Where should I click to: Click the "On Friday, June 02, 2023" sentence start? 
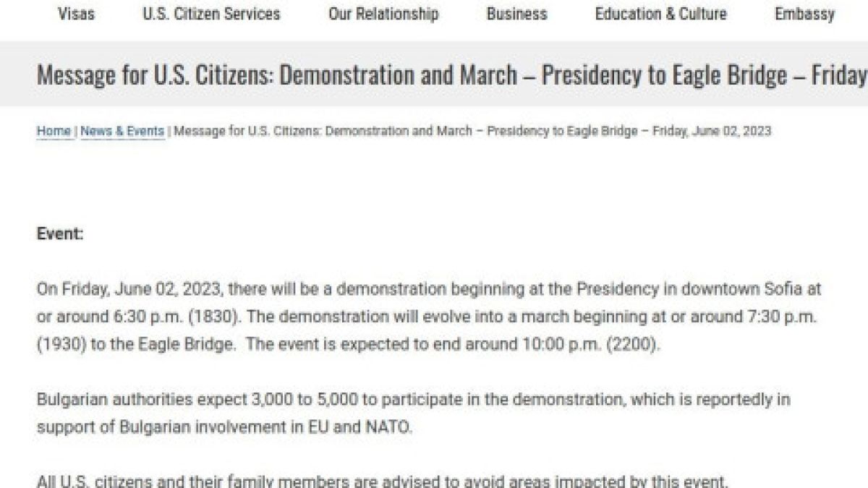132,290
